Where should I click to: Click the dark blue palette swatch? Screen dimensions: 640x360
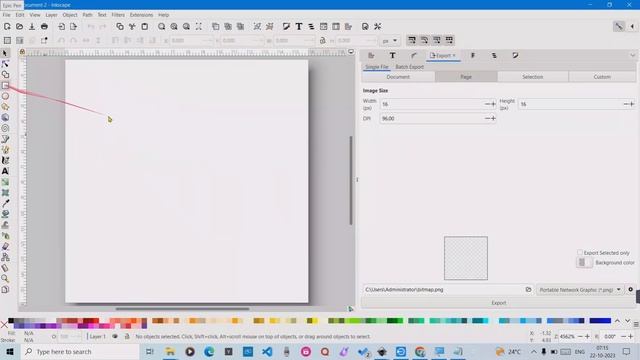pyautogui.click(x=600, y=321)
